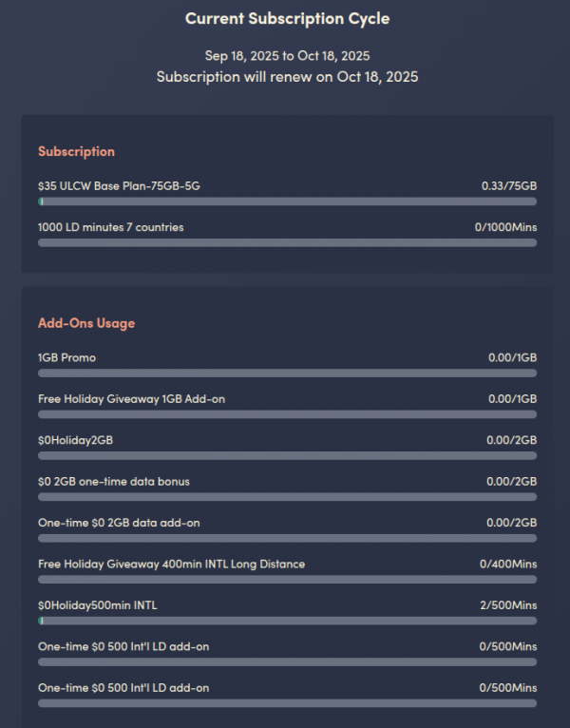This screenshot has width=570, height=728.
Task: Click the $35 ULCW Base Plan label
Action: [119, 186]
